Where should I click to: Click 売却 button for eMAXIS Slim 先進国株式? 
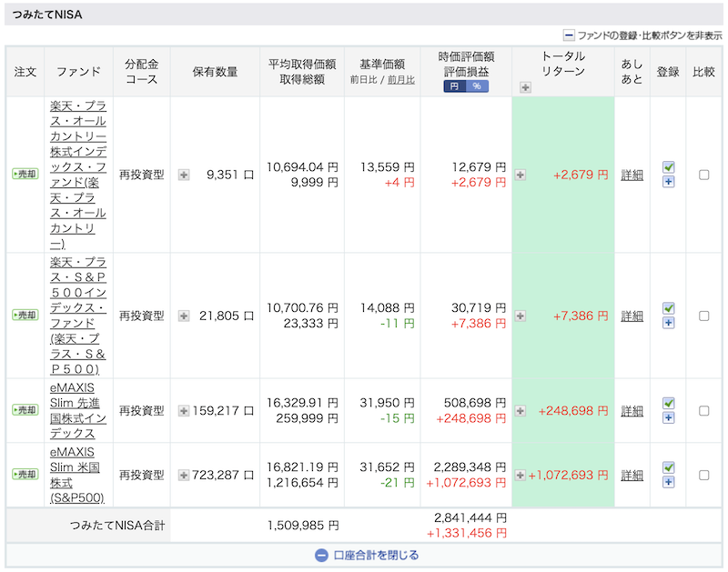[x=25, y=410]
